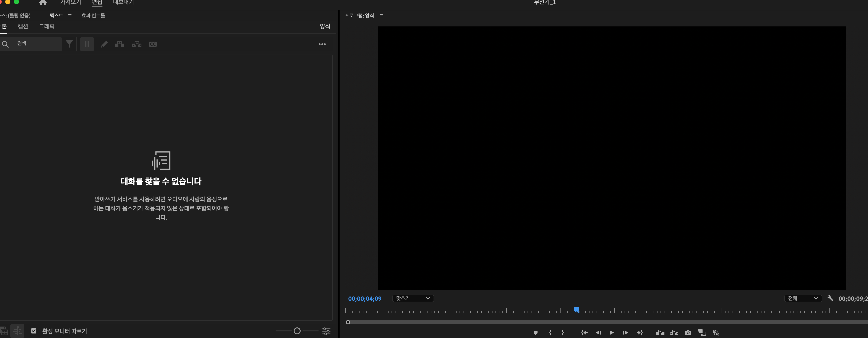
Task: Step forward one frame
Action: (x=625, y=333)
